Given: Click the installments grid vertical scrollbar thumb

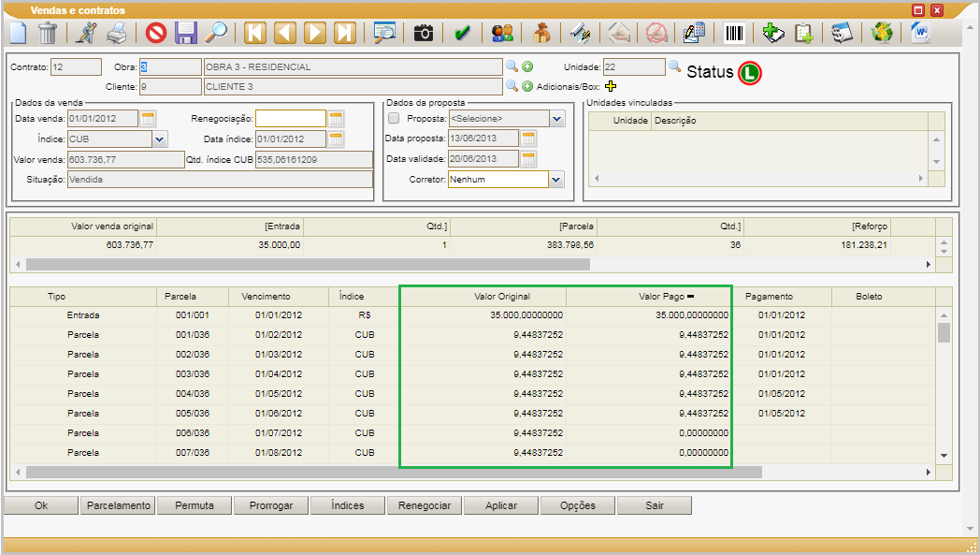Looking at the screenshot, I should [x=944, y=332].
